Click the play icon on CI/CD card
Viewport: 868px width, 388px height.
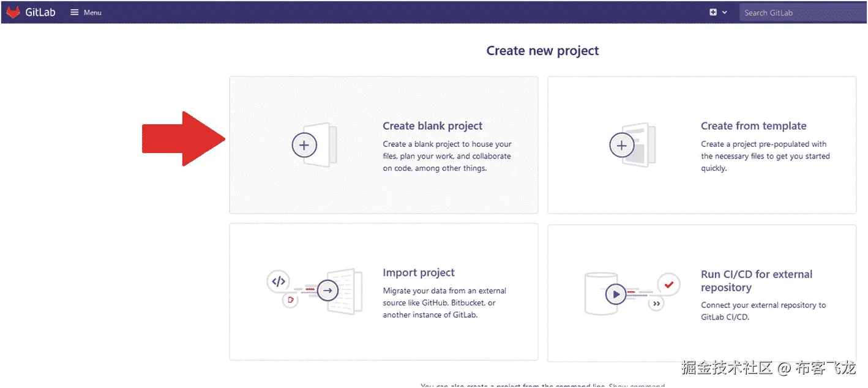(x=616, y=294)
